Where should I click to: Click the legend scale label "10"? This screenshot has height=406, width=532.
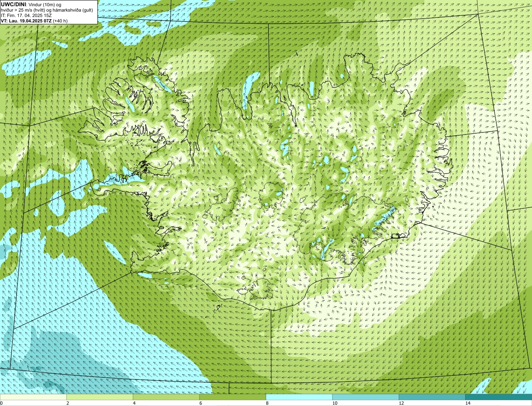point(335,403)
